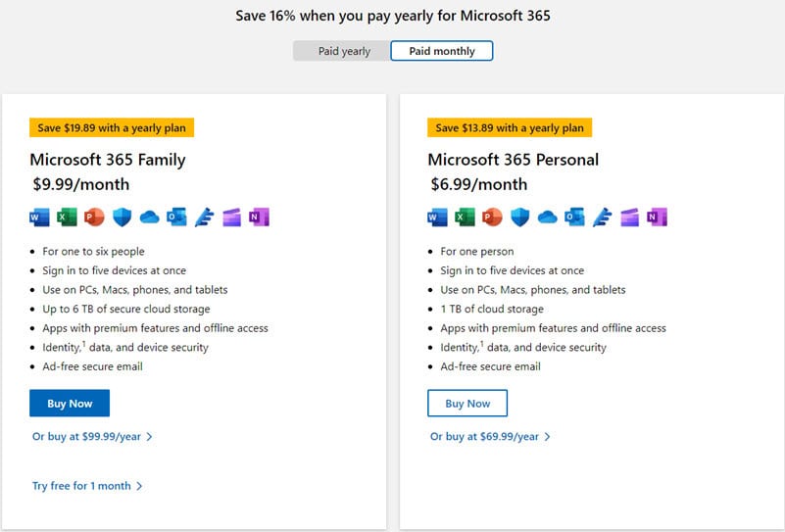Select the Paid monthly billing option

pos(442,51)
